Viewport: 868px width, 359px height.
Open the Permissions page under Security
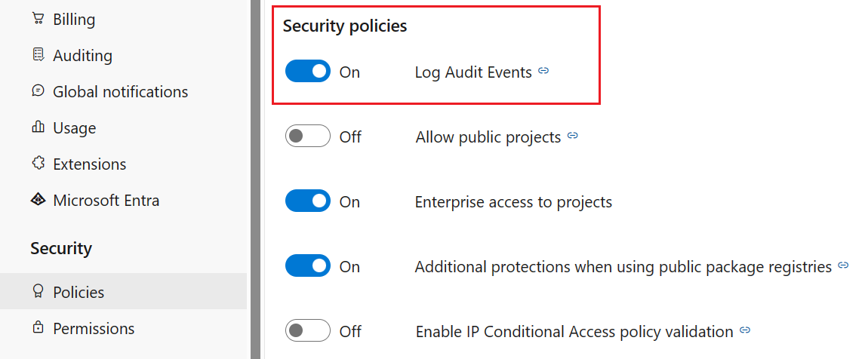click(94, 328)
